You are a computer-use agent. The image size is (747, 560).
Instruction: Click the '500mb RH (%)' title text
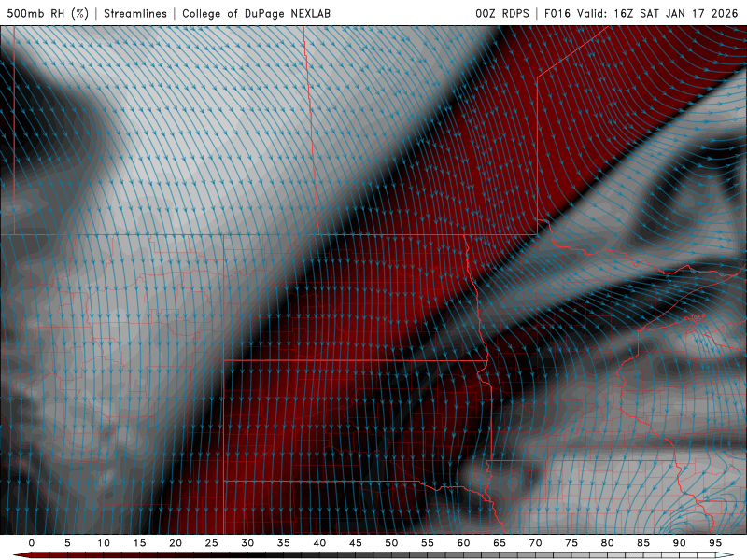coord(48,13)
